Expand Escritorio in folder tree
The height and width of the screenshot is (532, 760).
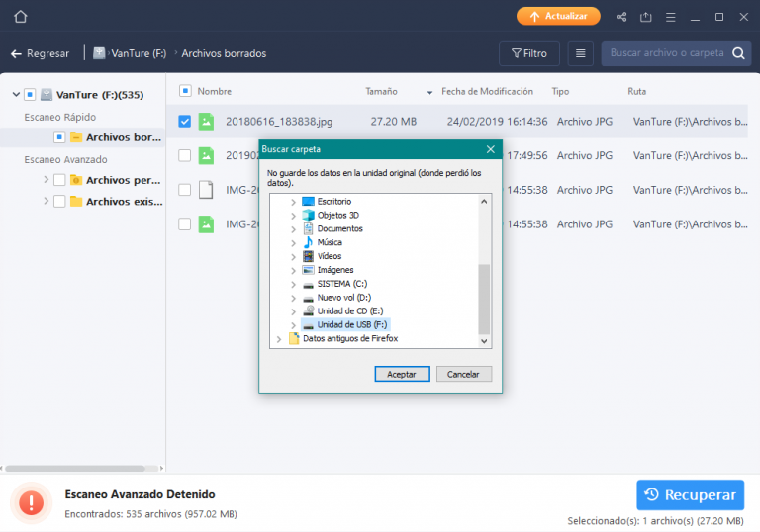293,202
